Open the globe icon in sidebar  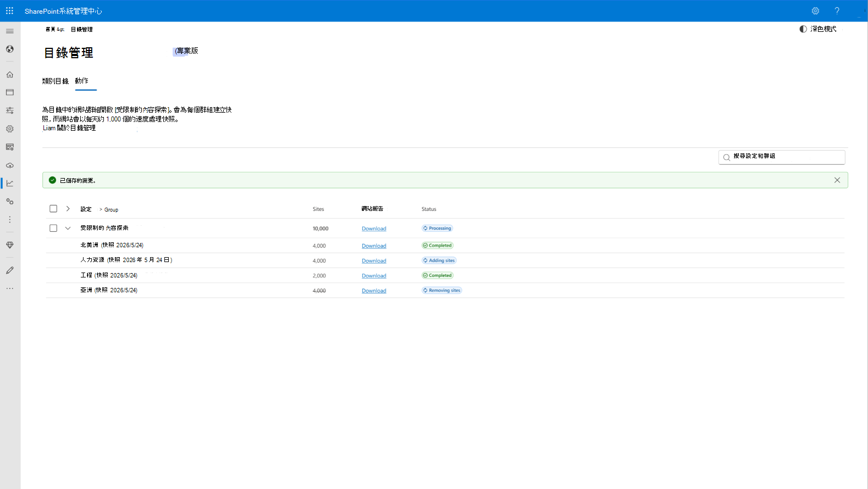(x=10, y=49)
